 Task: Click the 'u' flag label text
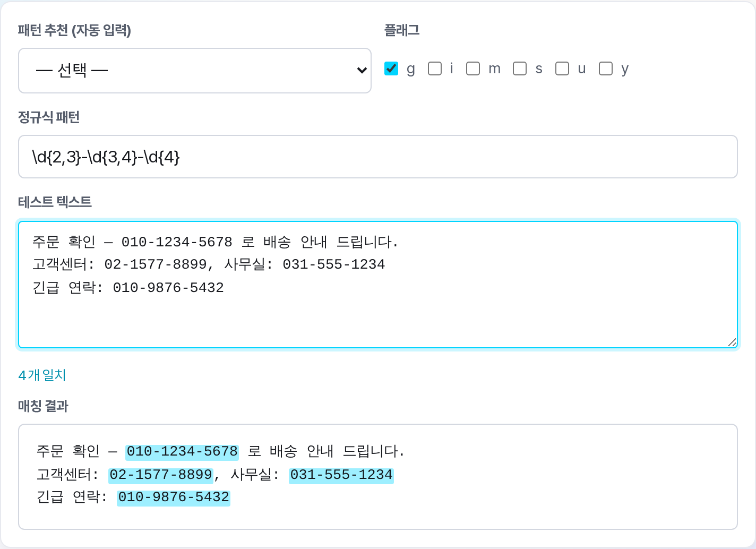582,69
